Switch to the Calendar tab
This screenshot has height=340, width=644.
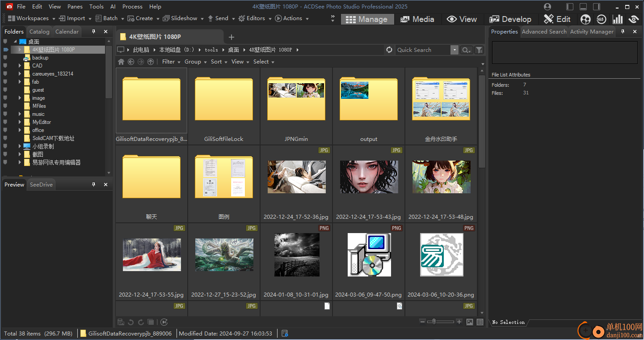[x=67, y=31]
